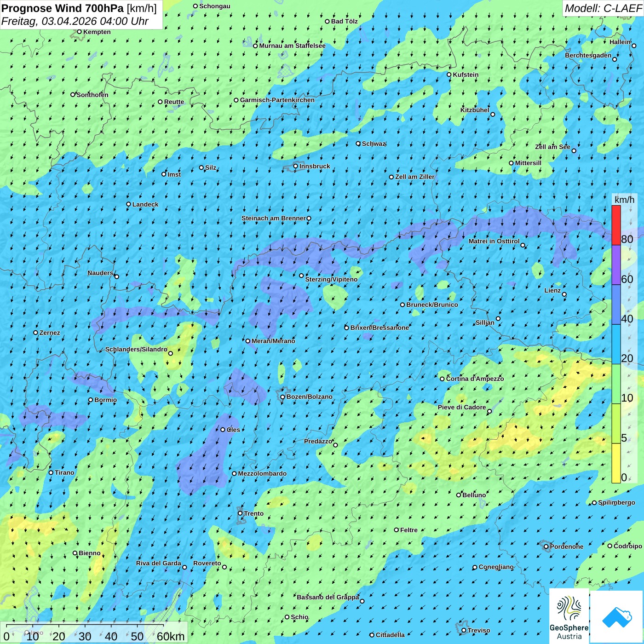Click the 'Rovereto' label
The height and width of the screenshot is (644, 644).
(207, 563)
